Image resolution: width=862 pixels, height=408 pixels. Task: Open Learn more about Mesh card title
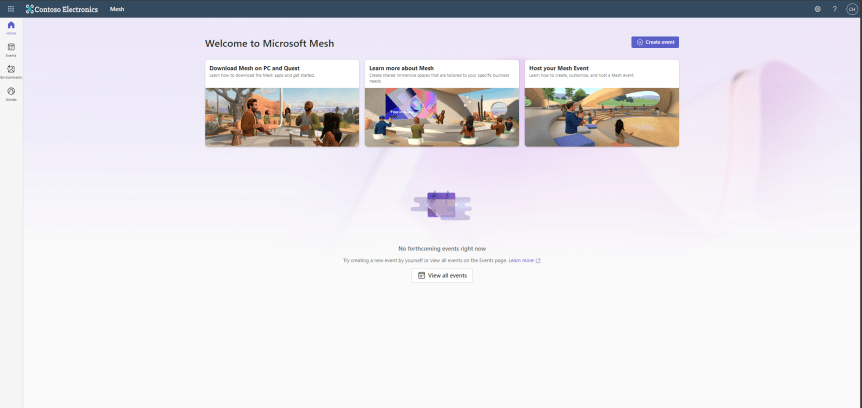click(x=401, y=68)
